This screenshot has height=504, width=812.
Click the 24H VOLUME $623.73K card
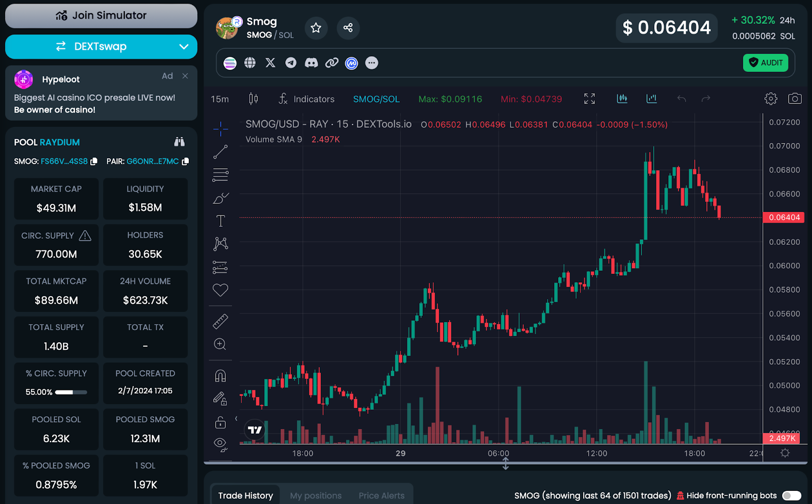pyautogui.click(x=145, y=291)
